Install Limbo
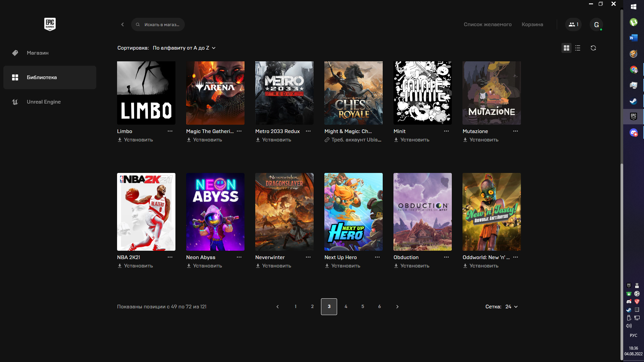 coord(135,140)
